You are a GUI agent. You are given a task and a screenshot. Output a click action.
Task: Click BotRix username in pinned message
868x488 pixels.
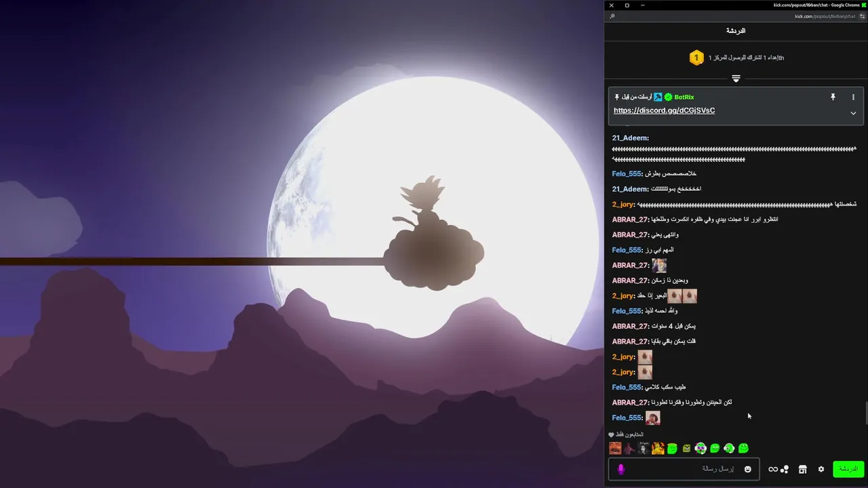click(684, 97)
